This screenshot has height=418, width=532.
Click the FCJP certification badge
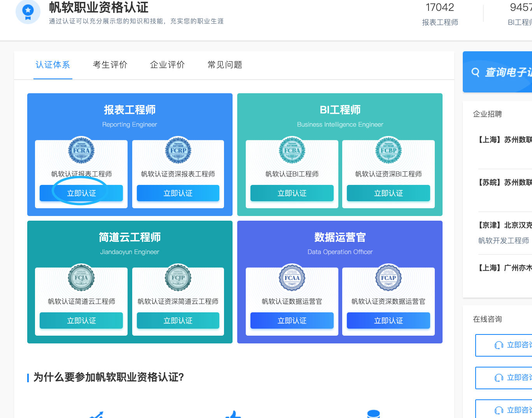point(178,277)
